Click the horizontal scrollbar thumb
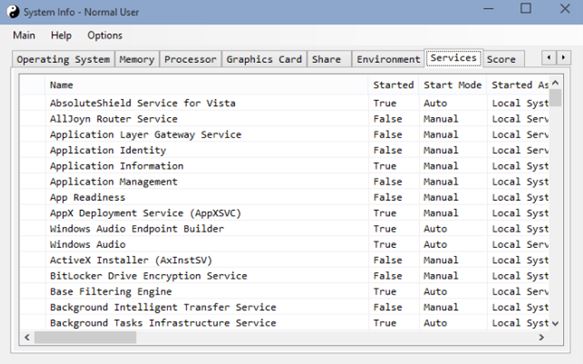583x364 pixels. [86, 337]
